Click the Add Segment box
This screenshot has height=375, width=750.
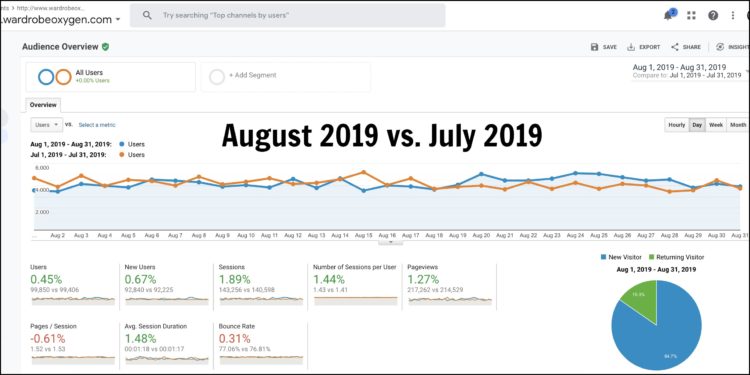pyautogui.click(x=286, y=77)
